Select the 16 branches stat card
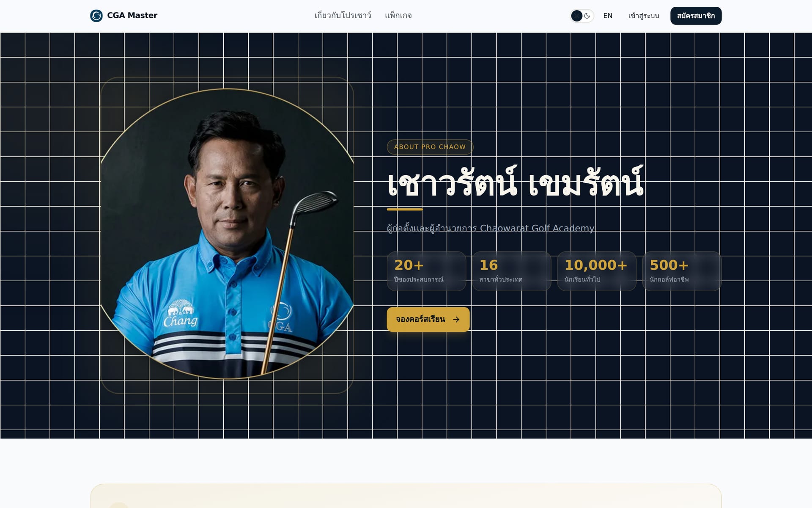 point(511,271)
